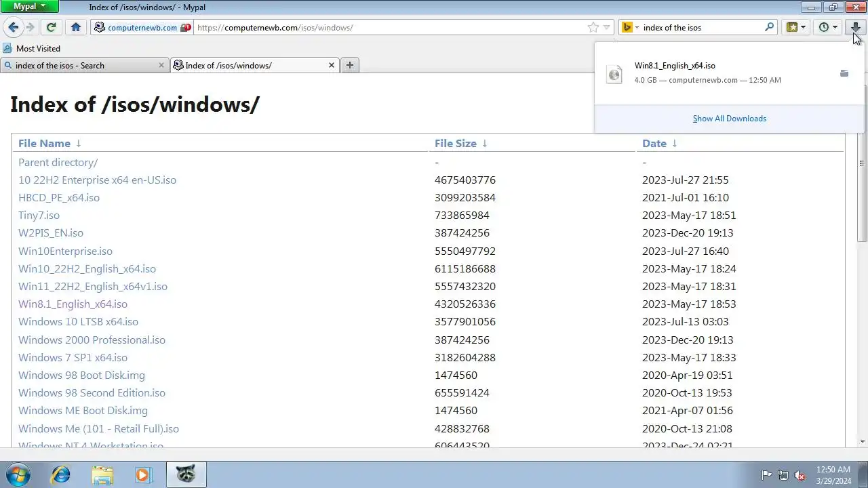Select the 'Index of /isos/windows/' tab
This screenshot has width=868, height=488.
[255, 66]
